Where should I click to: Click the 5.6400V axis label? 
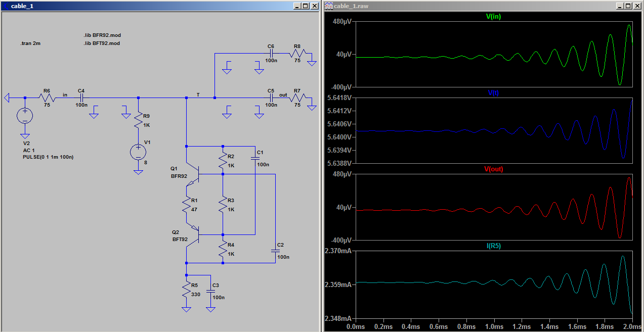(340, 137)
